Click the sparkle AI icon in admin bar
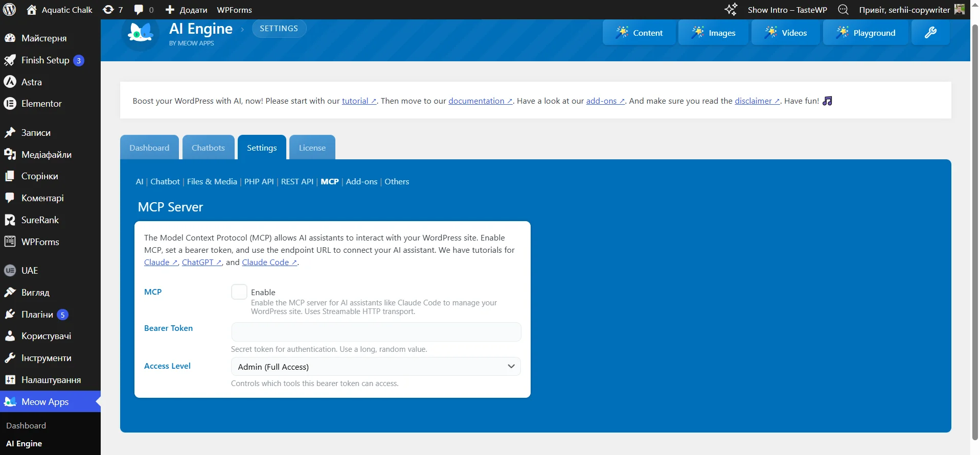 [731, 10]
